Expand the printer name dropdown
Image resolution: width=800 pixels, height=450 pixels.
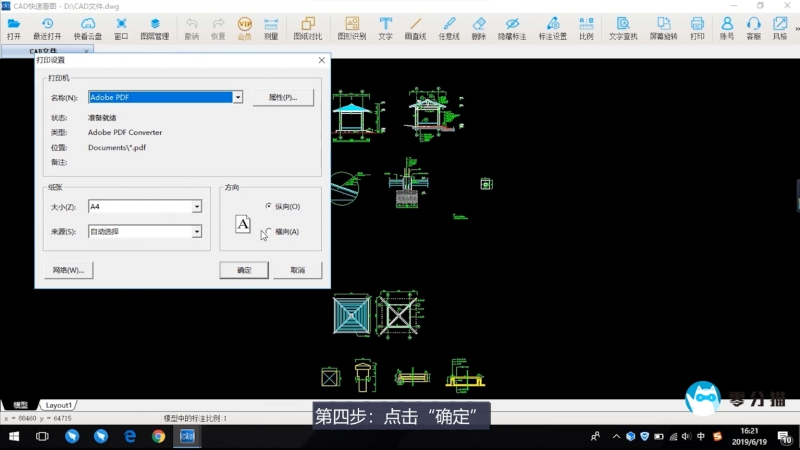click(238, 98)
